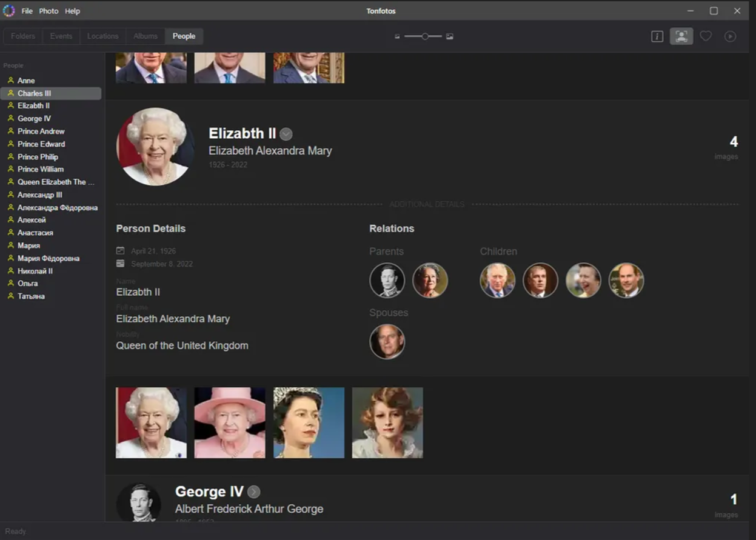Screen dimensions: 756x540
Task: Switch to the Albums tab
Action: click(146, 36)
